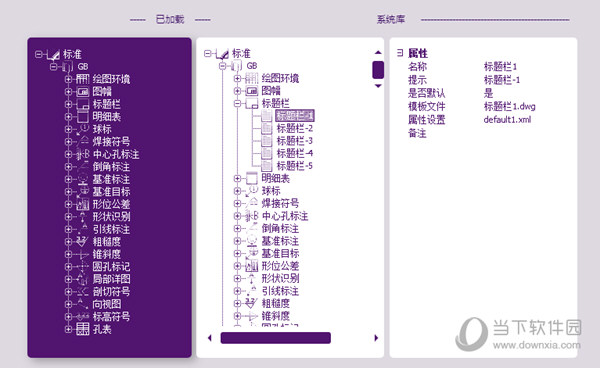Expand 标题栏 in loaded tree

point(68,104)
